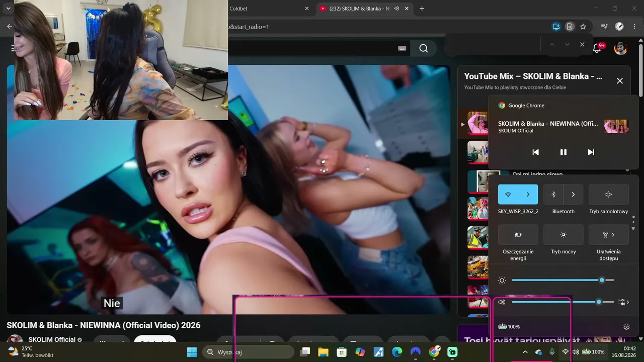
Task: Toggle Bluetooth on or off
Action: point(553,195)
